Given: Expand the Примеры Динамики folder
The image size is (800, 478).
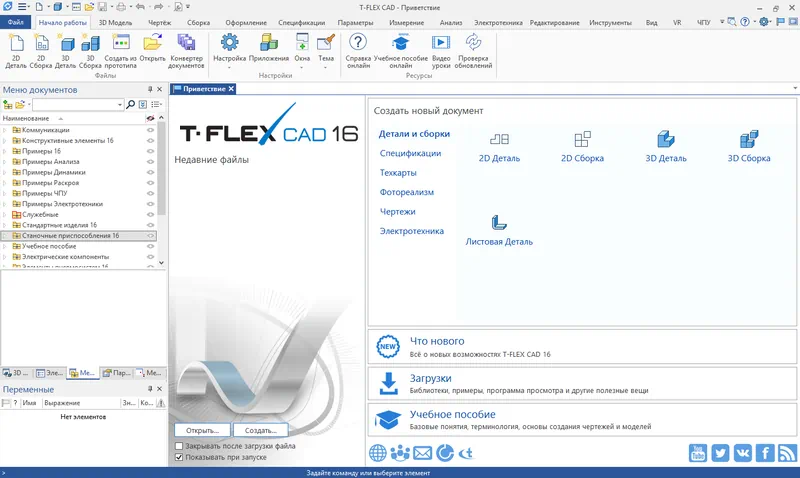Looking at the screenshot, I should coord(5,172).
